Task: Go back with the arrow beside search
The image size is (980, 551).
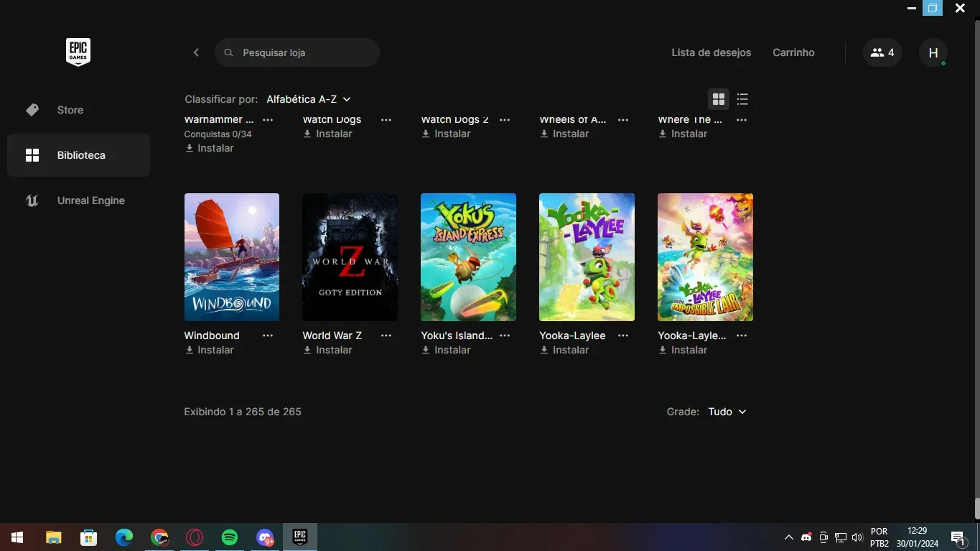Action: click(196, 52)
